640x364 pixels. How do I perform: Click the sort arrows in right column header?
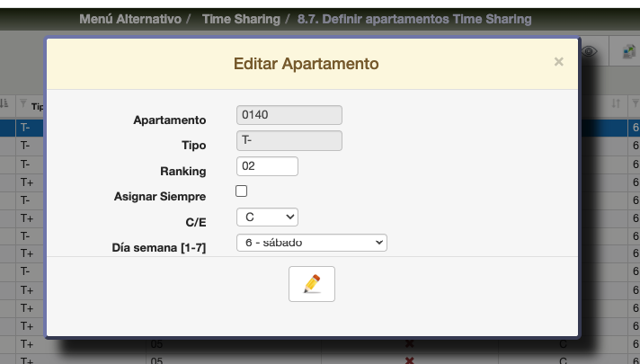(x=616, y=104)
